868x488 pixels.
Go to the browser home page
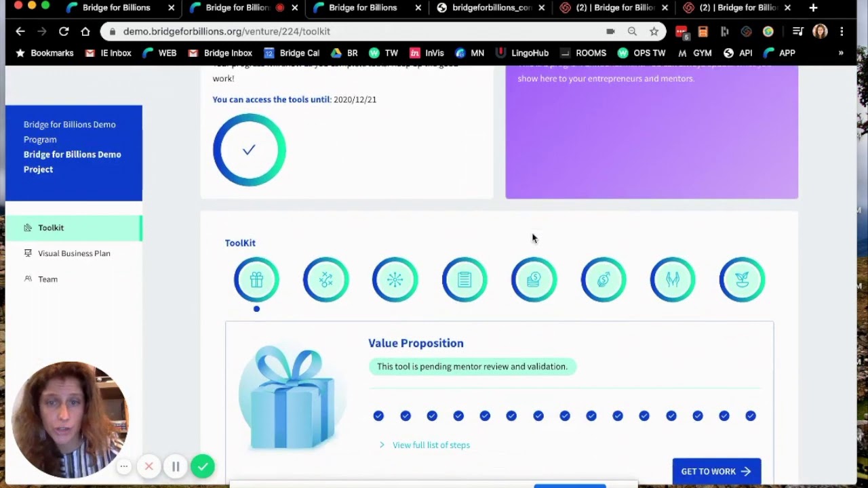[85, 31]
